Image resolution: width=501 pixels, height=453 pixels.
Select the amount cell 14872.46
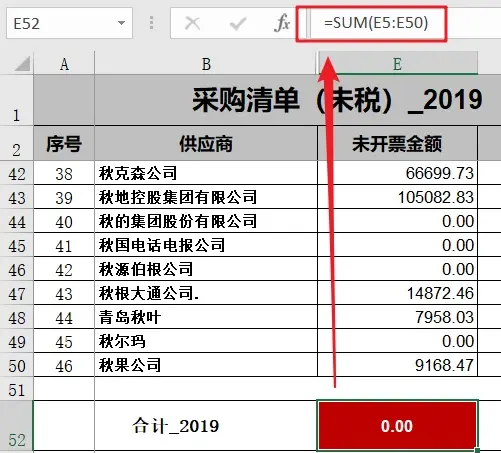[x=398, y=293]
